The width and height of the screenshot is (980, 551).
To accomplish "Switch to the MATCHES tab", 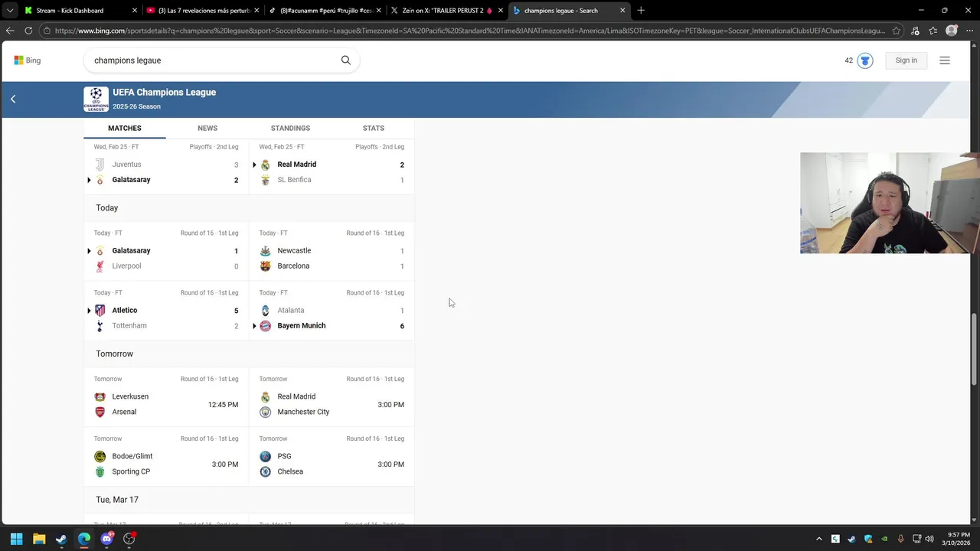I will 125,128.
